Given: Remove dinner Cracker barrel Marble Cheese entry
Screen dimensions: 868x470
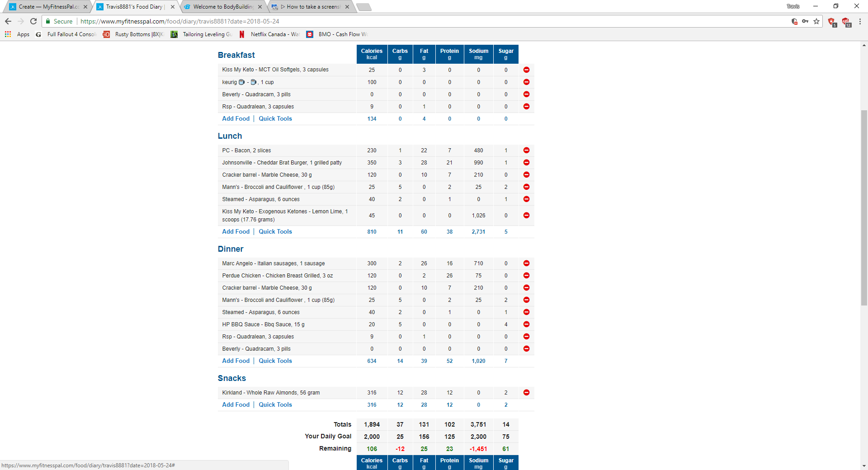Looking at the screenshot, I should (x=526, y=287).
